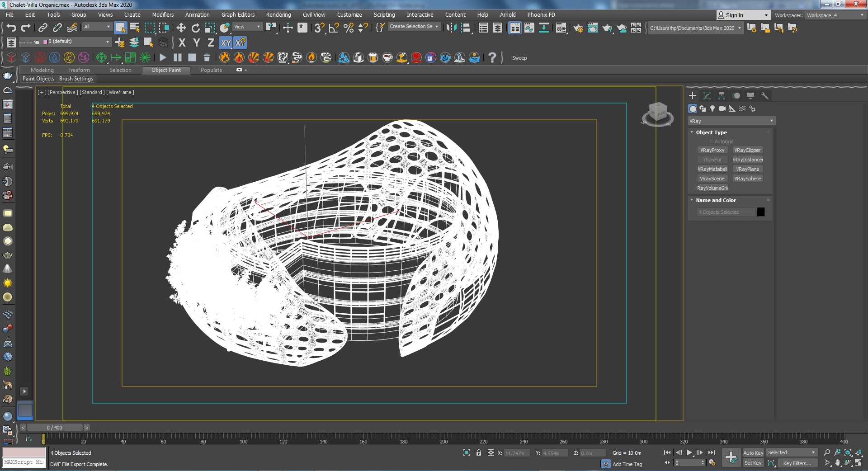This screenshot has width=868, height=471.
Task: Switch to the Freeform ribbon tab
Action: [79, 70]
